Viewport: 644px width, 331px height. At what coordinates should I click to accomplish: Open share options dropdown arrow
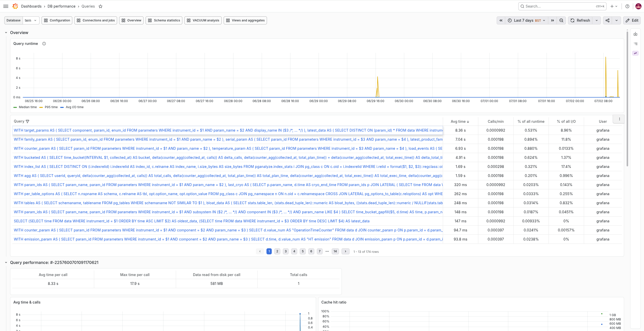(617, 20)
